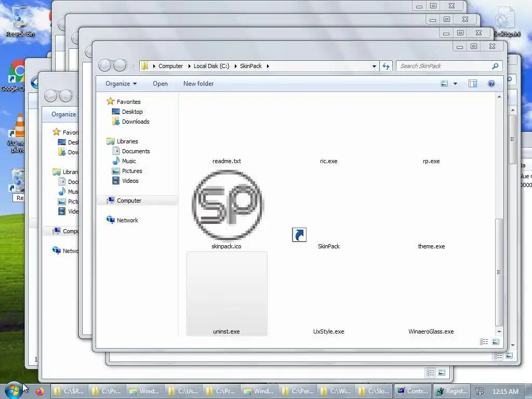Viewport: 532px width, 399px height.
Task: Click the UxStyle.exe file name
Action: tap(329, 331)
